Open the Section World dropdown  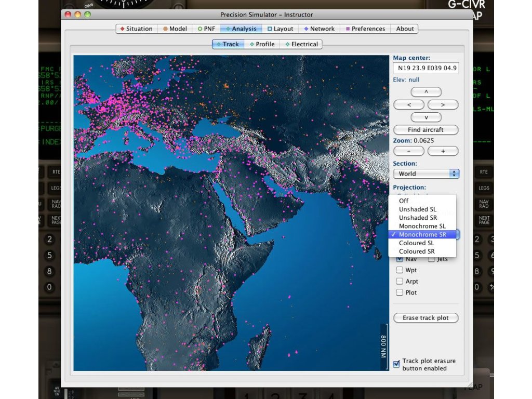pyautogui.click(x=426, y=174)
